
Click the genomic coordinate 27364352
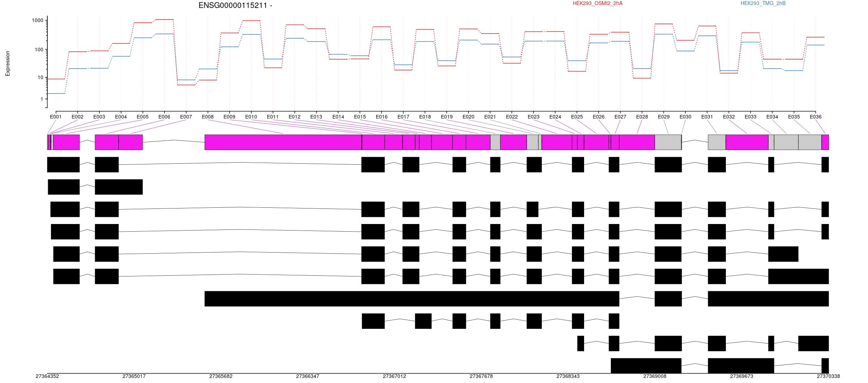[x=47, y=376]
